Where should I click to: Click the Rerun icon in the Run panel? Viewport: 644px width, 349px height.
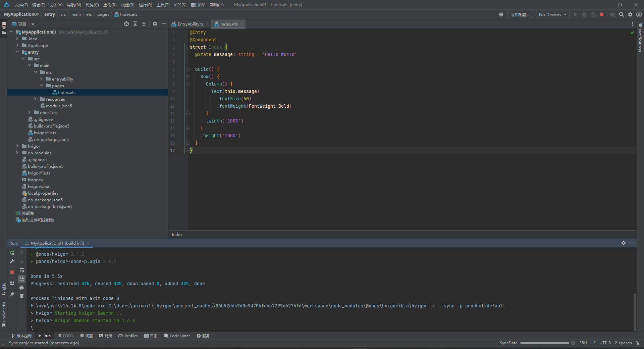point(12,253)
